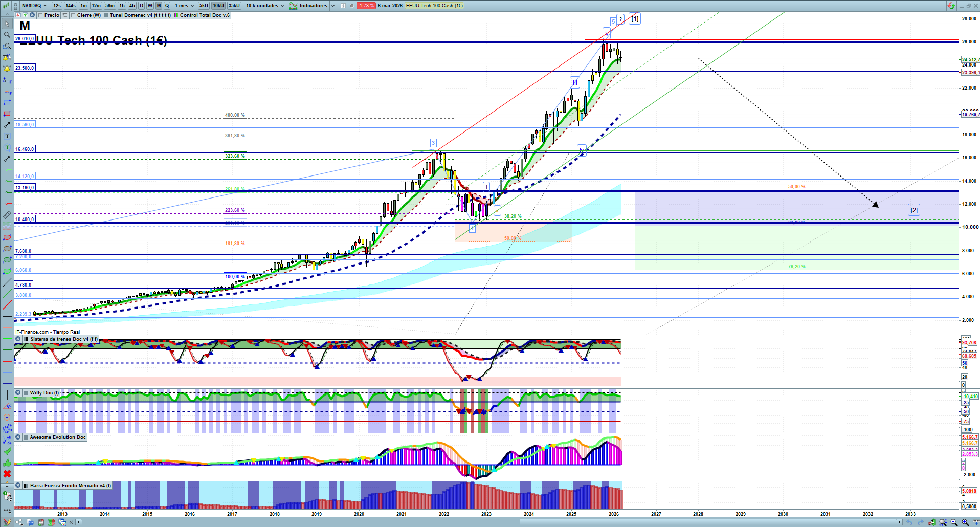Image resolution: width=980 pixels, height=527 pixels.
Task: Expand the arrow next to Indicadores
Action: tap(333, 6)
